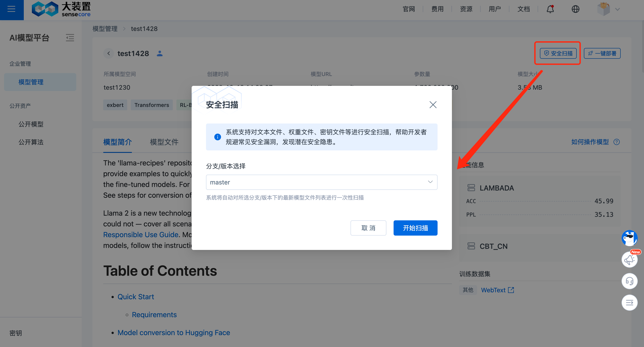Close the 安全扫描 dialog

pos(433,105)
